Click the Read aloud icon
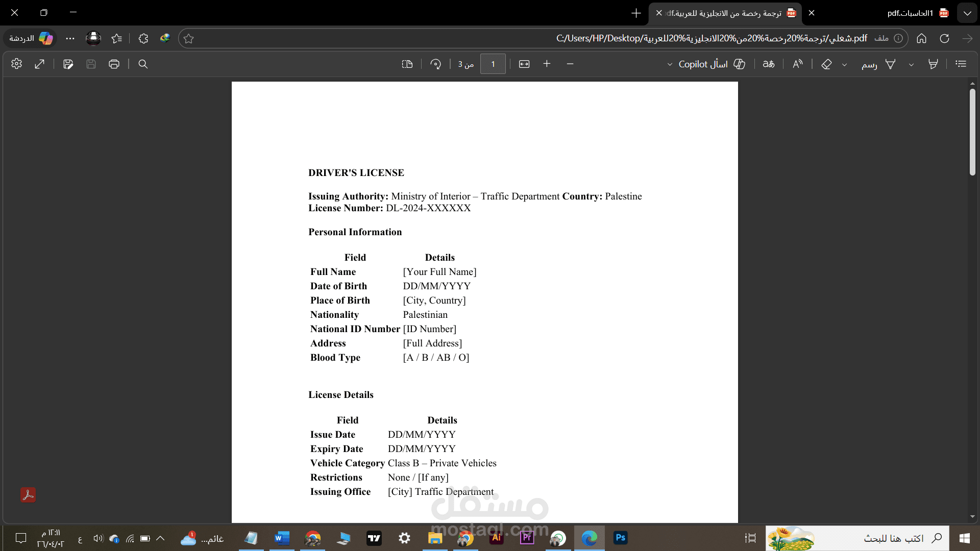Screen dimensions: 980x551 click(797, 64)
